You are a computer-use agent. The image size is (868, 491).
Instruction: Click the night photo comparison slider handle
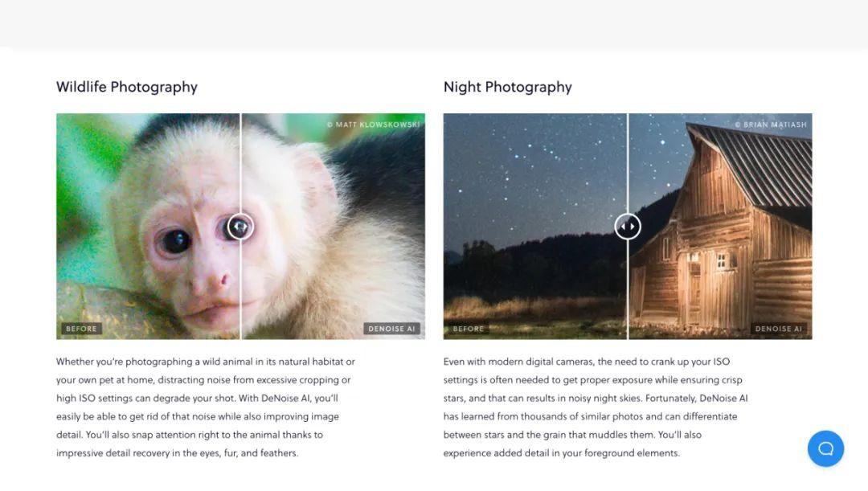coord(628,227)
